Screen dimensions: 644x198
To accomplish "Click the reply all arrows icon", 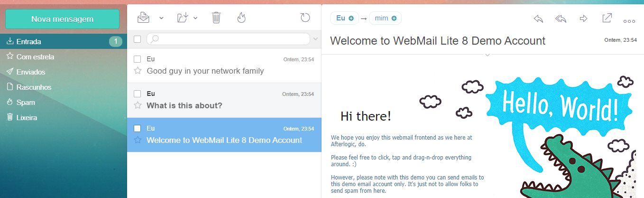I will pos(561,19).
